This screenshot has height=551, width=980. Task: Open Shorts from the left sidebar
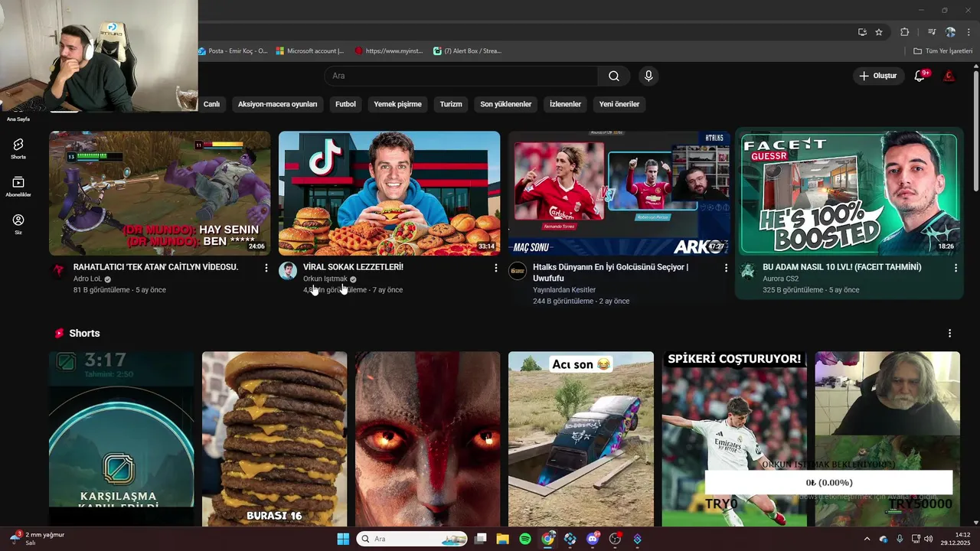[18, 148]
